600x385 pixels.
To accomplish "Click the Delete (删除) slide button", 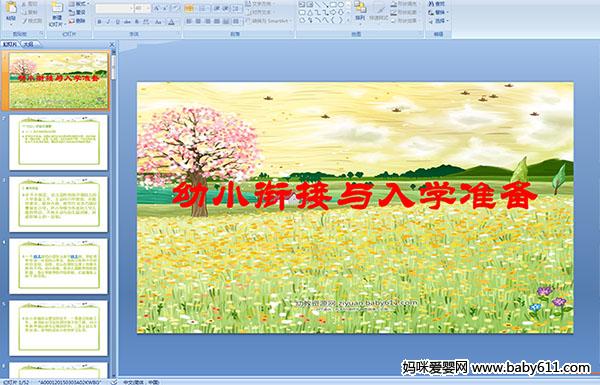I will click(x=78, y=21).
